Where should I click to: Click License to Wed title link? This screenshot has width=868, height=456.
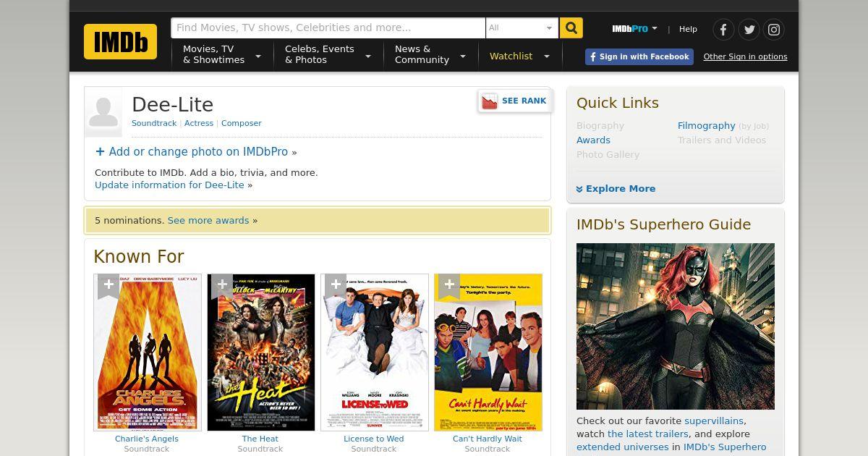pos(374,439)
